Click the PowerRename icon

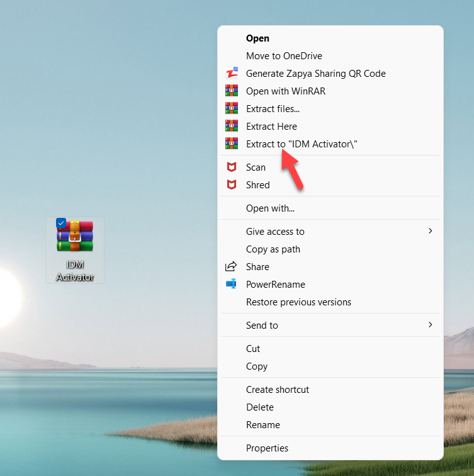[232, 285]
